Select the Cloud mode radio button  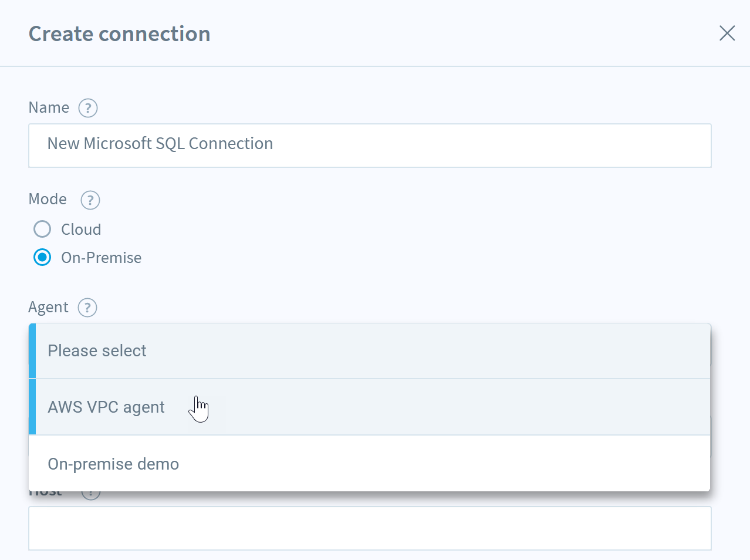tap(42, 229)
